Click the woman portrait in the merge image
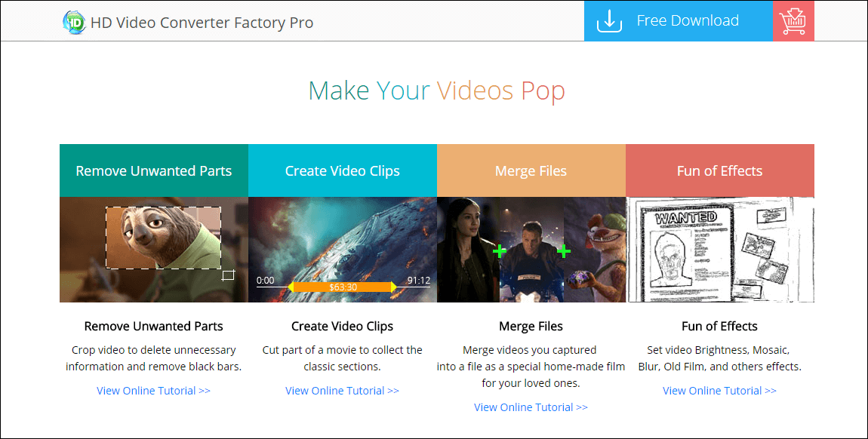The height and width of the screenshot is (439, 868). tap(468, 250)
